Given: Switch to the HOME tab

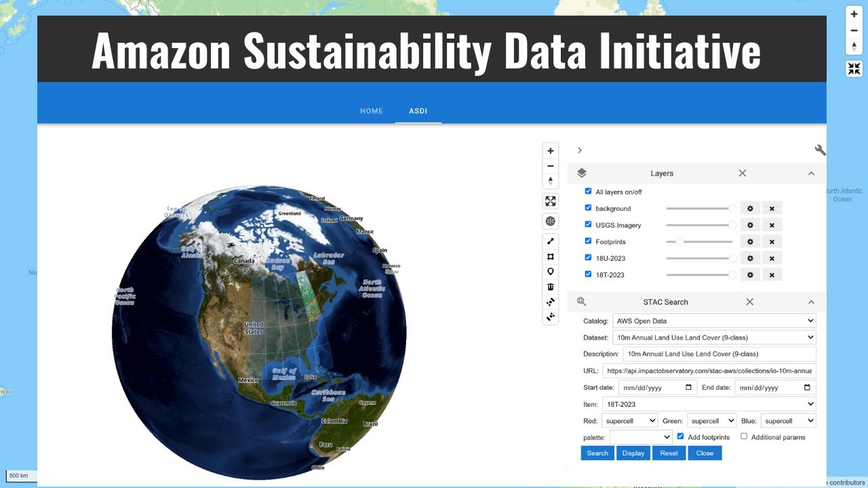Looking at the screenshot, I should (372, 111).
